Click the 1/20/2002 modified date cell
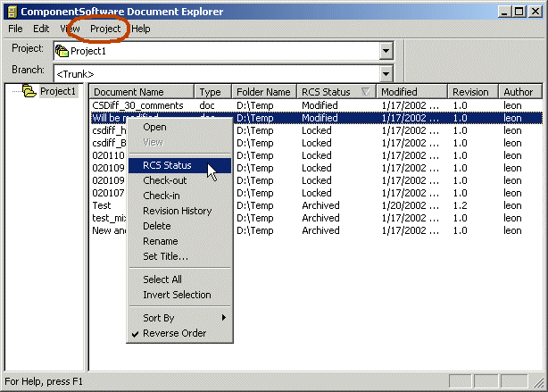The width and height of the screenshot is (548, 392). (x=410, y=205)
